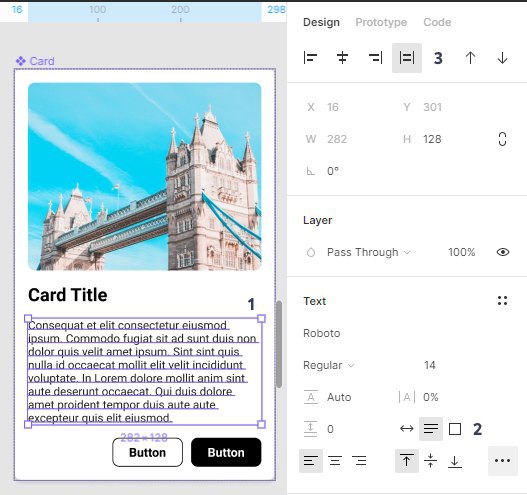Click the Align Top up arrow
The height and width of the screenshot is (495, 527).
[x=470, y=58]
